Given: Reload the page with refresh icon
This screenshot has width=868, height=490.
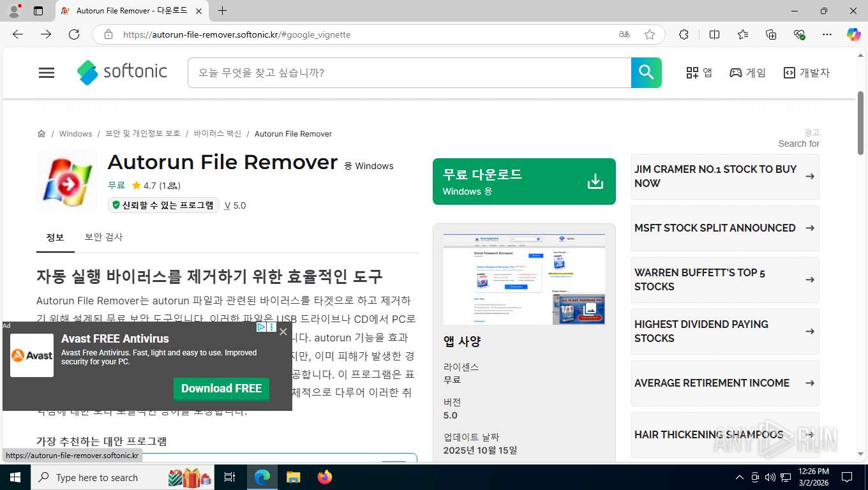Looking at the screenshot, I should click(x=74, y=34).
